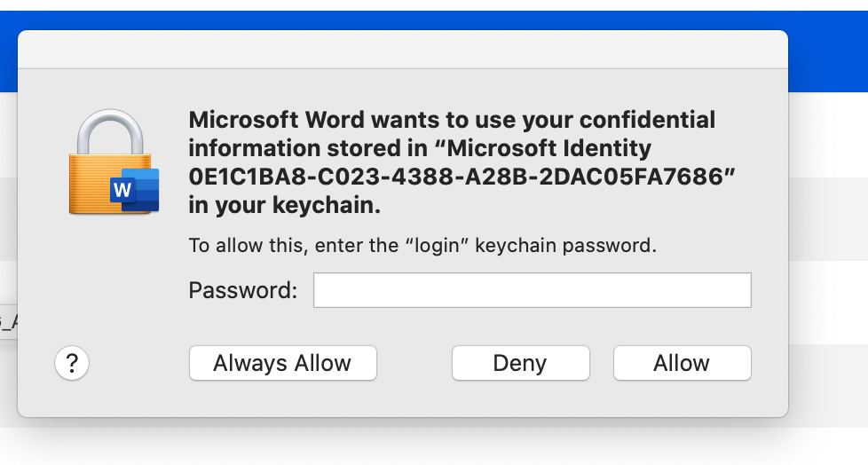Viewport: 868px width, 465px height.
Task: Click the blue bar behind the dialog
Action: click(x=825, y=53)
